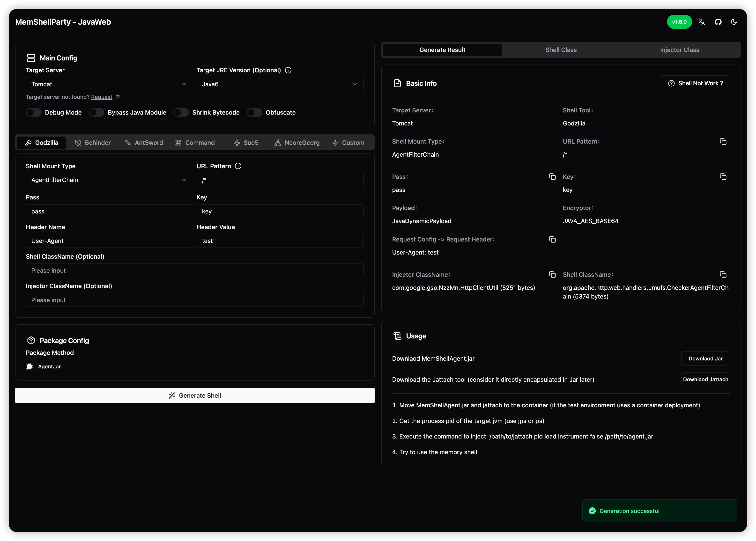
Task: Click the JRE Version info icon
Action: tap(288, 70)
